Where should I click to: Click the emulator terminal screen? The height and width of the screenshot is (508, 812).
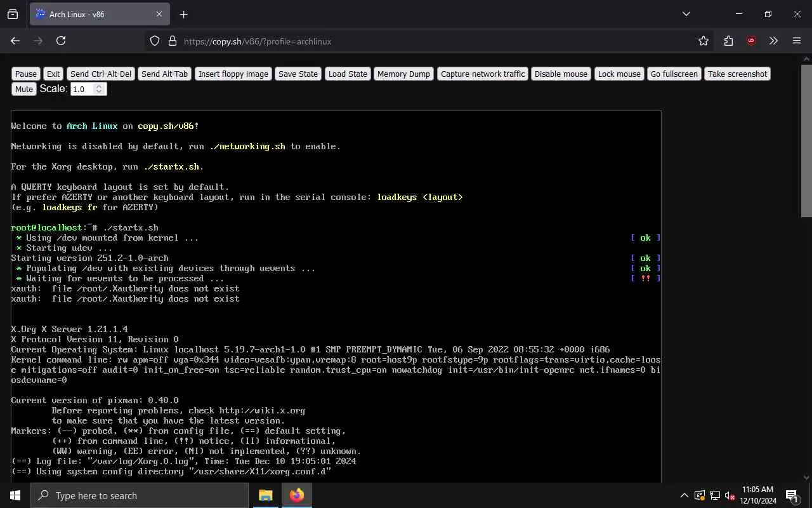tap(336, 297)
